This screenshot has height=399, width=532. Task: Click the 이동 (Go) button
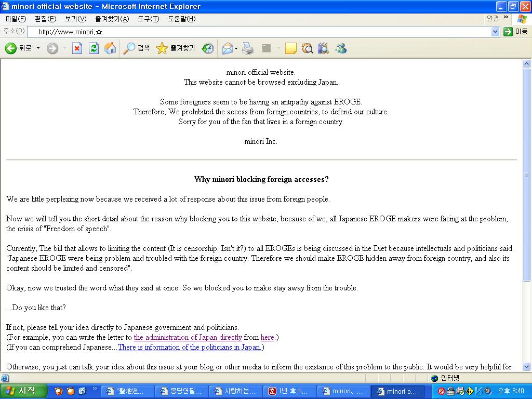(515, 32)
